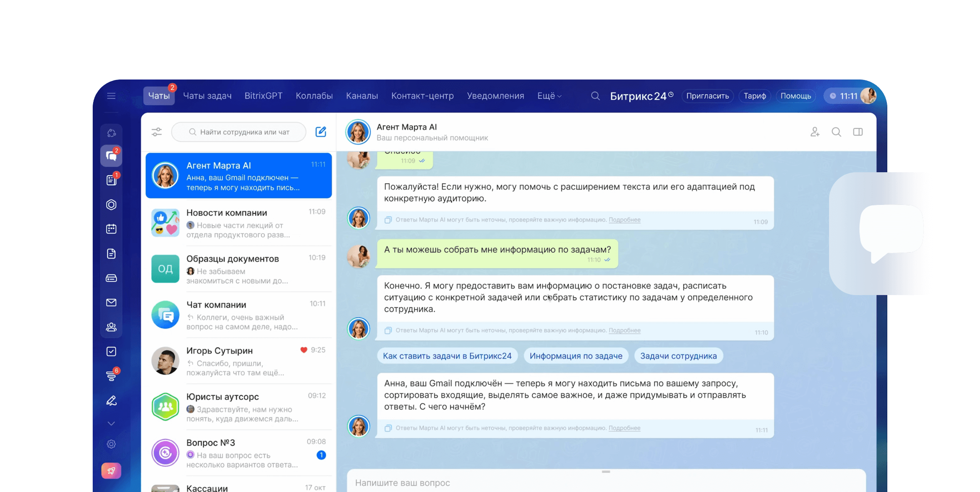The image size is (980, 492).
Task: Open the mail envelope sidebar icon
Action: pyautogui.click(x=111, y=303)
